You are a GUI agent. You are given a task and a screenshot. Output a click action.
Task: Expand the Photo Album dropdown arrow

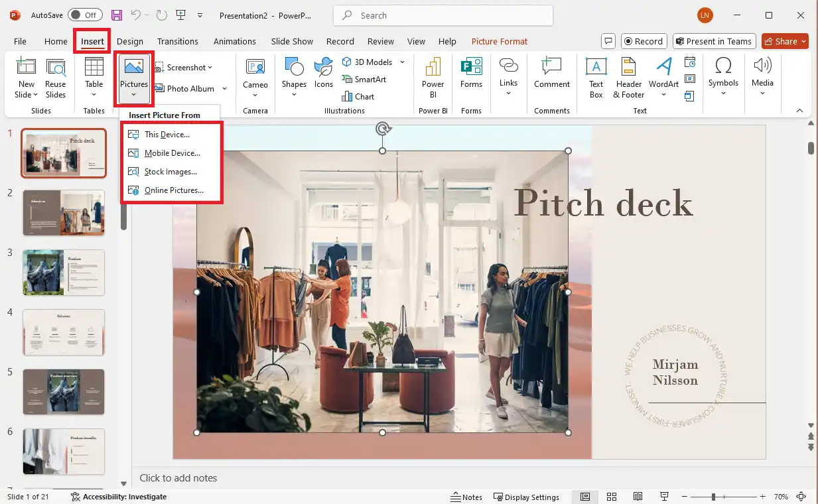(x=224, y=88)
